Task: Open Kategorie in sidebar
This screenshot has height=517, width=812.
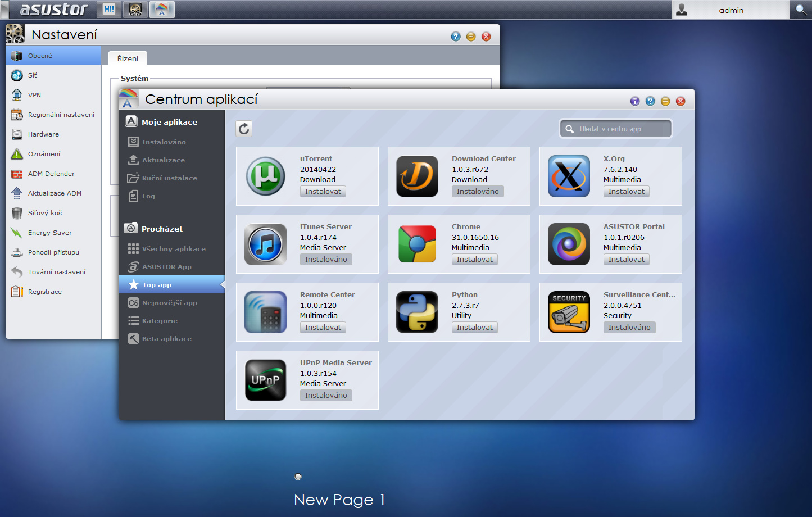Action: pos(172,321)
